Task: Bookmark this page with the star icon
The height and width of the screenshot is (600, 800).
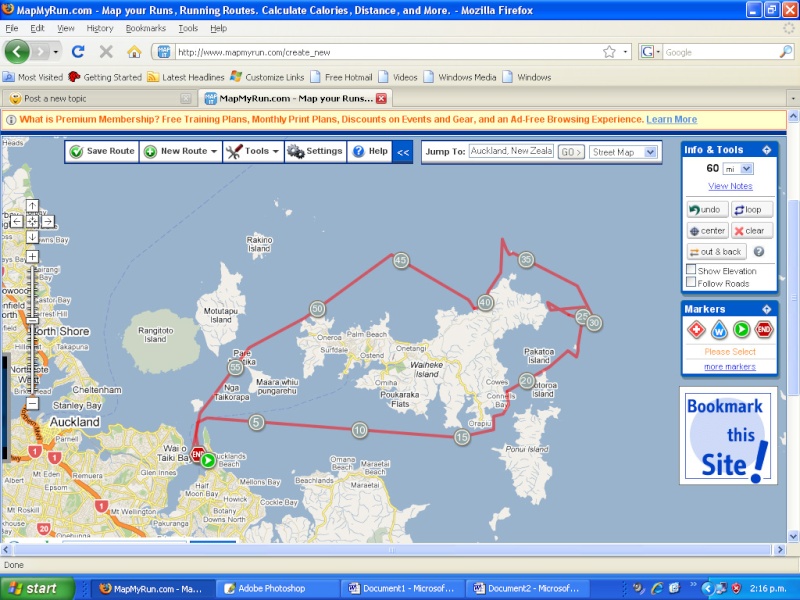Action: point(609,52)
